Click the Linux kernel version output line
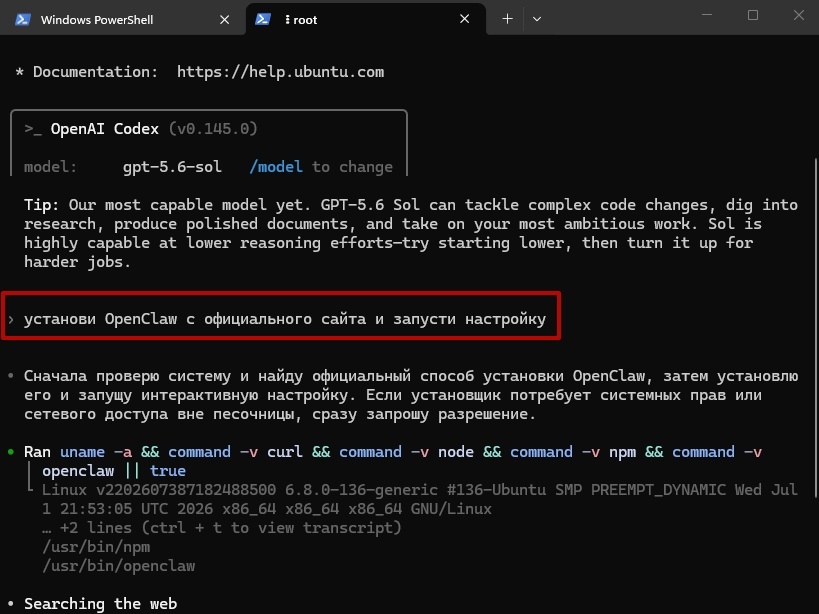 click(x=419, y=499)
